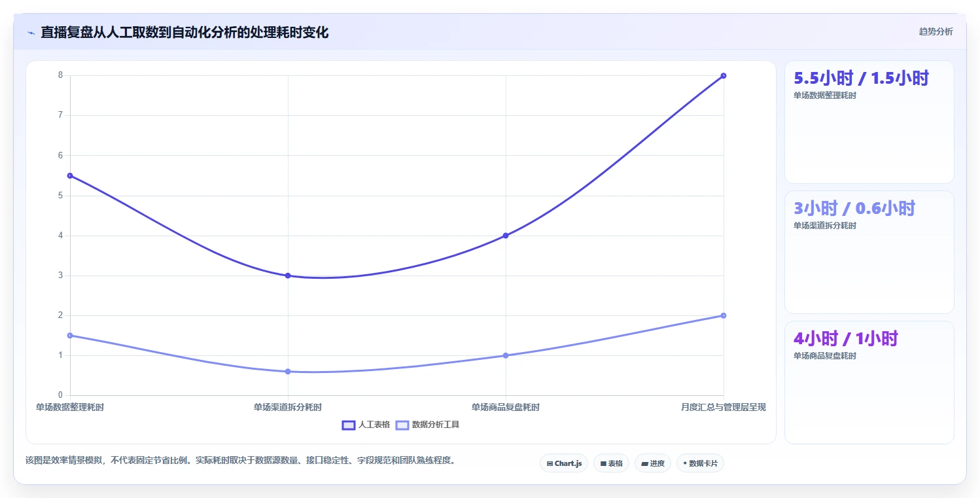Click the 人工表格 data point at 单场渠道拆分耗时
The width and height of the screenshot is (980, 498).
288,276
